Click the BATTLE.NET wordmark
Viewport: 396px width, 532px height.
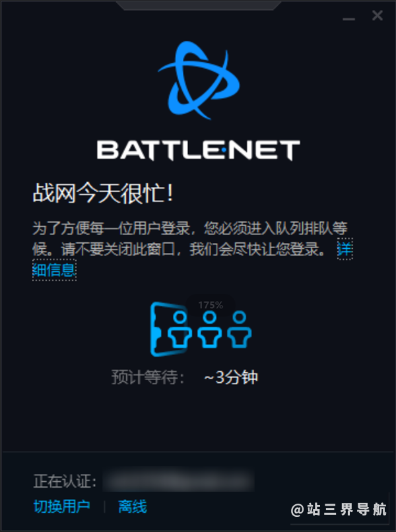click(x=198, y=150)
